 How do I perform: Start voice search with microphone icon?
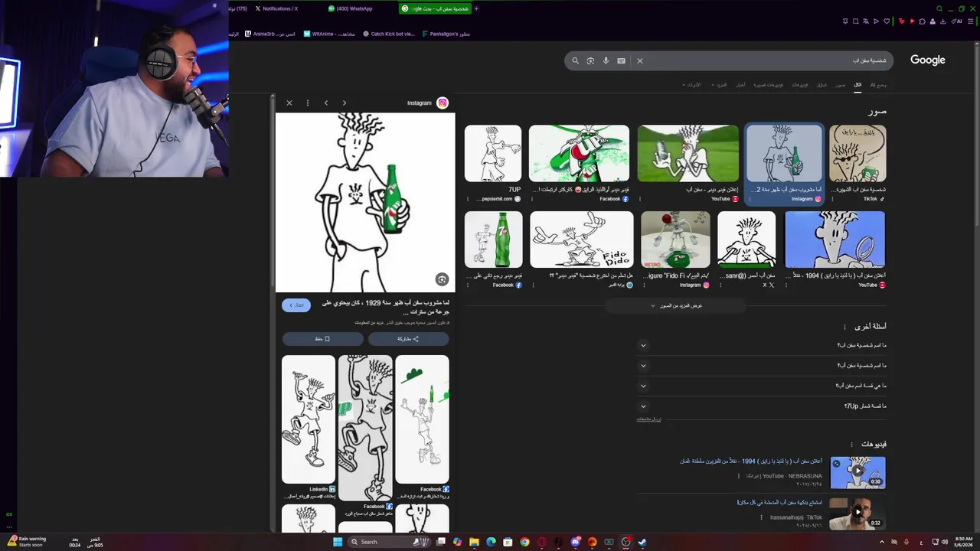606,60
